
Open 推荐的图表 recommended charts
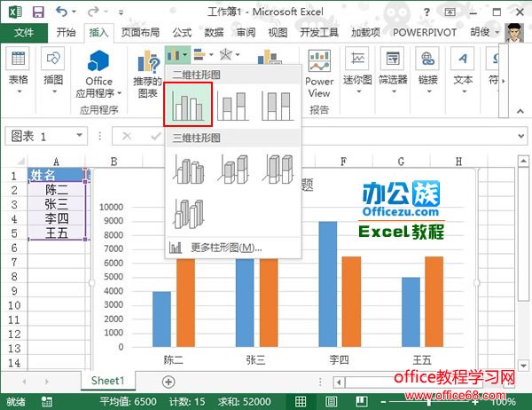click(x=147, y=74)
